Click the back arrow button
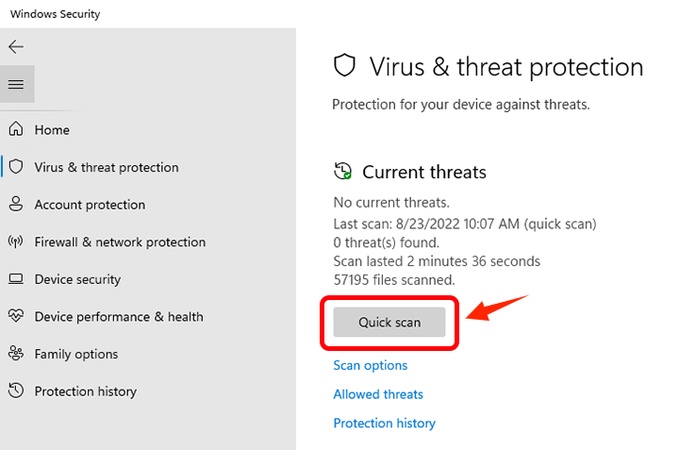 coord(15,47)
